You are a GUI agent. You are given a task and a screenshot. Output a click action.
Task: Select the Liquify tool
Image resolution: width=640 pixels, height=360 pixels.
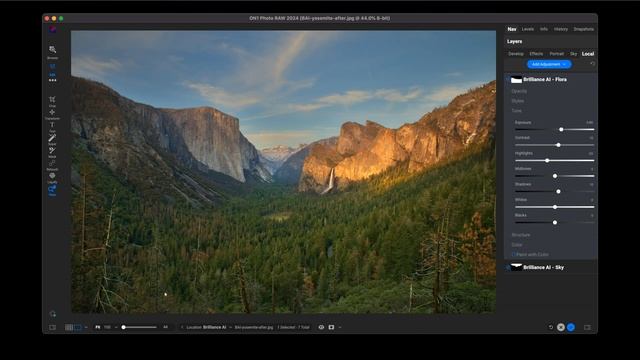52,176
